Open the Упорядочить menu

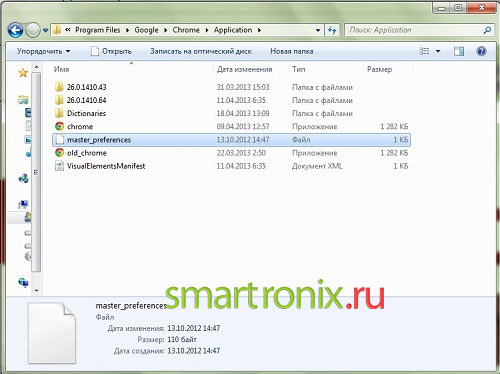[43, 51]
